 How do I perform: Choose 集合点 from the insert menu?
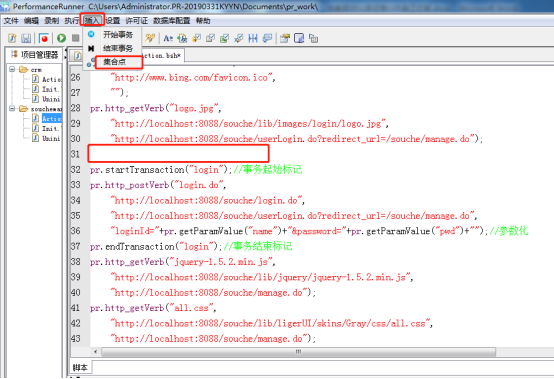[x=114, y=62]
